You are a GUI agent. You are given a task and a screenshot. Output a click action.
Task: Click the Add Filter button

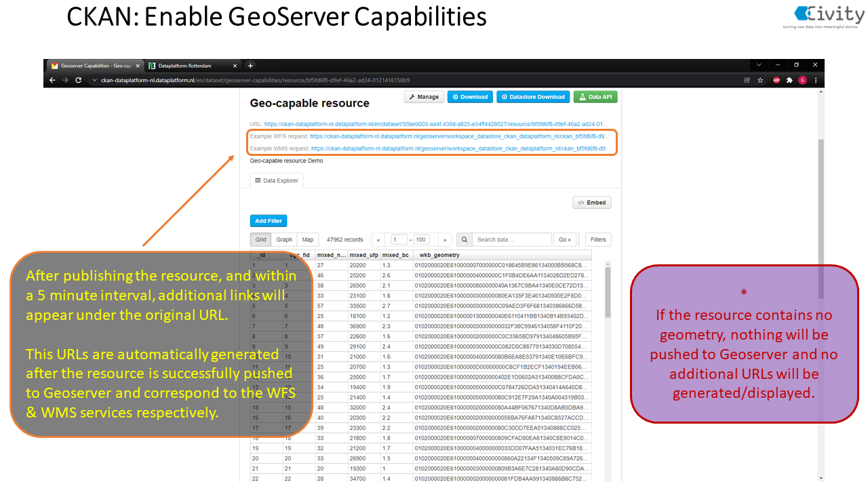click(x=269, y=221)
